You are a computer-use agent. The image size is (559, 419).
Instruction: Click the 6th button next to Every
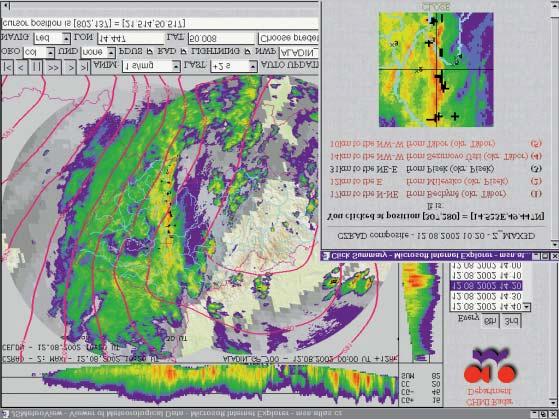tap(490, 321)
